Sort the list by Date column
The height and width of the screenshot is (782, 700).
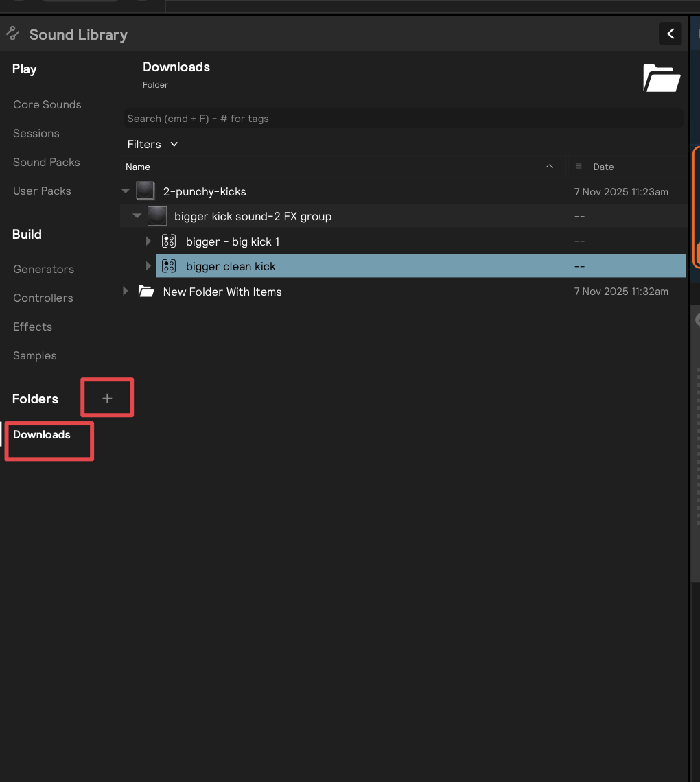603,167
